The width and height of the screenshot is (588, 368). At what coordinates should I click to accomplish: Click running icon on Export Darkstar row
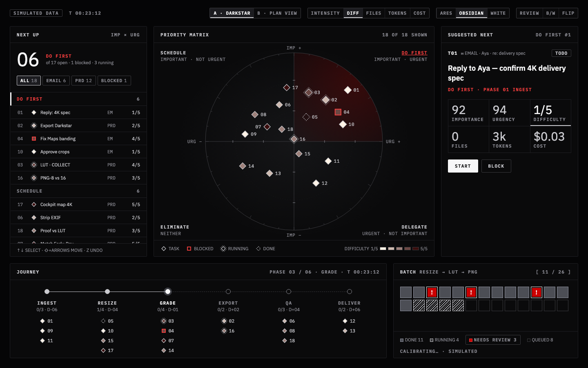click(34, 126)
